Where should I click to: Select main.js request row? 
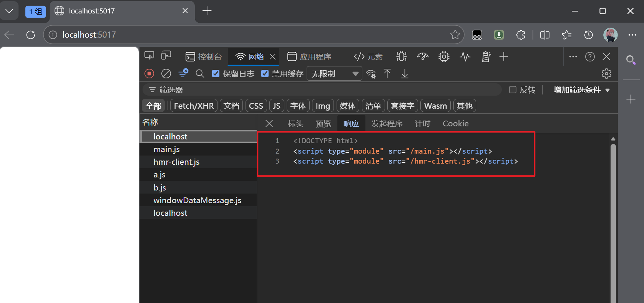198,149
